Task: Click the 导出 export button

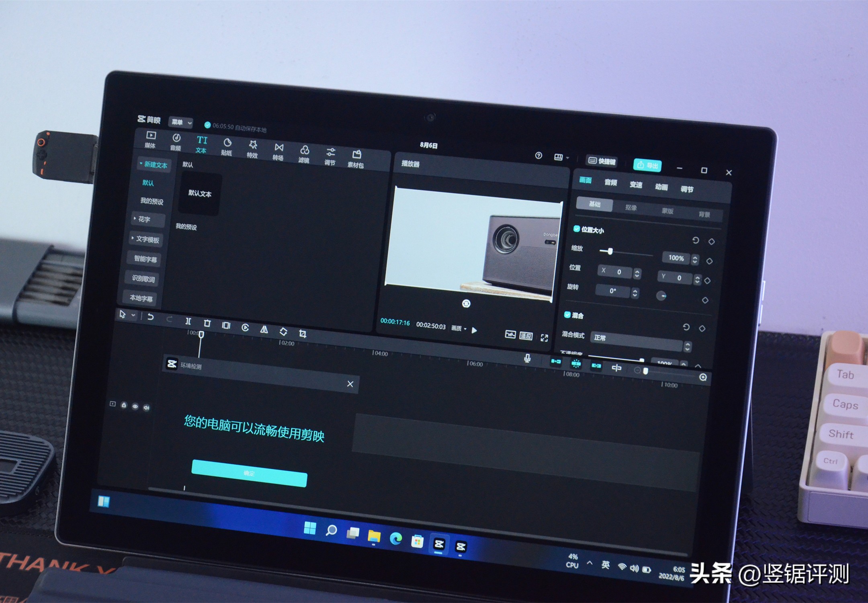Action: [x=647, y=165]
